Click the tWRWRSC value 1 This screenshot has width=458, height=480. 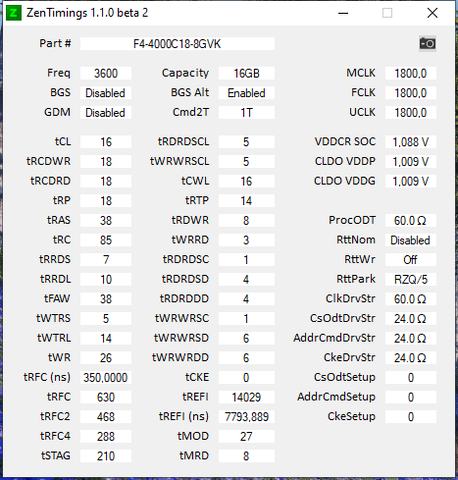(x=246, y=319)
